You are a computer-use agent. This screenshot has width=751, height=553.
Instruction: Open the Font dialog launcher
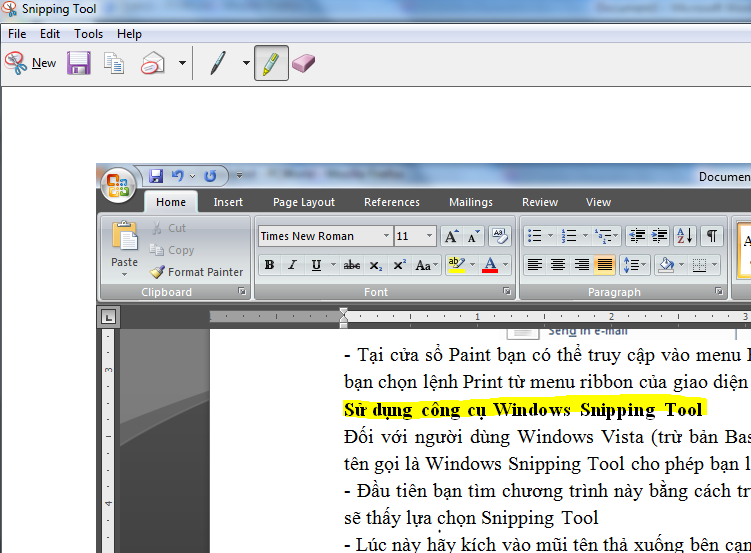[507, 291]
